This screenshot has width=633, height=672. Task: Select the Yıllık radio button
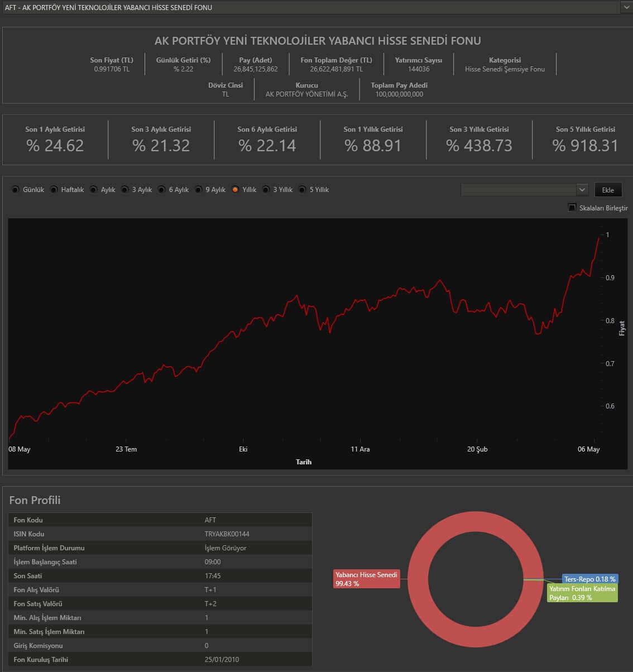(235, 190)
